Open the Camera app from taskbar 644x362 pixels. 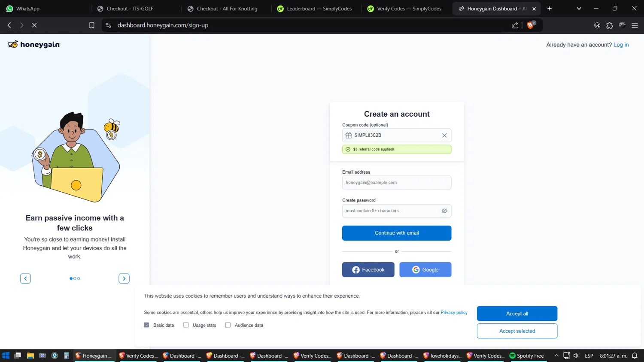42,356
